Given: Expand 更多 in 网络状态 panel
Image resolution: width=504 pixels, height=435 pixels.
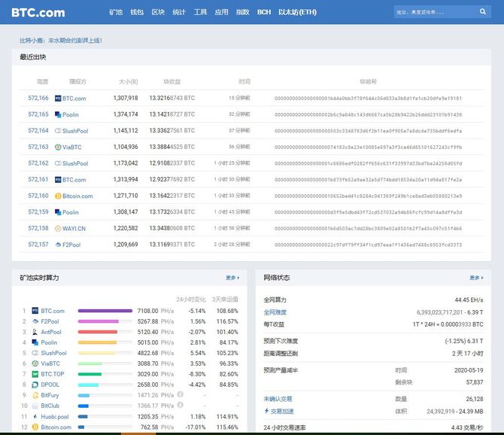Looking at the screenshot, I should point(476,278).
